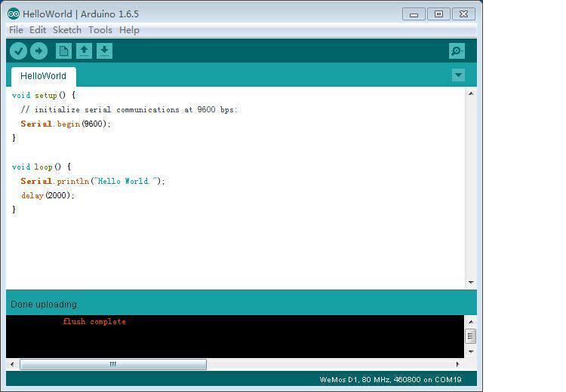Click editor scrollbar up arrow
The image size is (566, 392).
pyautogui.click(x=471, y=93)
